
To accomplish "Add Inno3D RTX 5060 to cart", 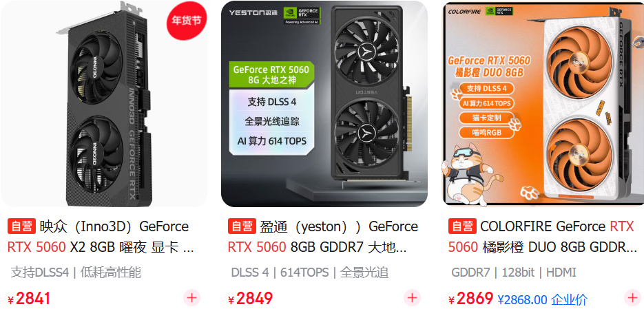I will (191, 297).
